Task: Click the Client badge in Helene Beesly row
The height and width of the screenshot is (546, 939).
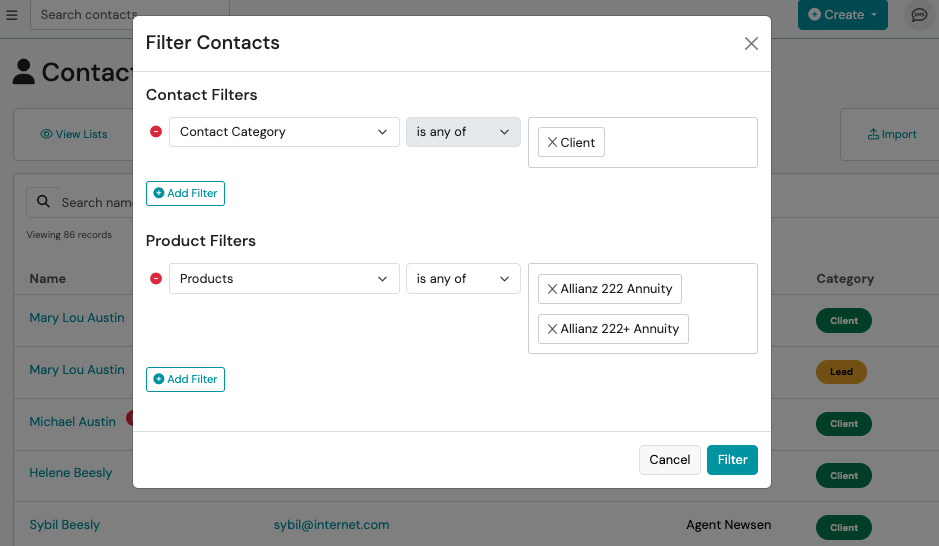Action: point(844,475)
